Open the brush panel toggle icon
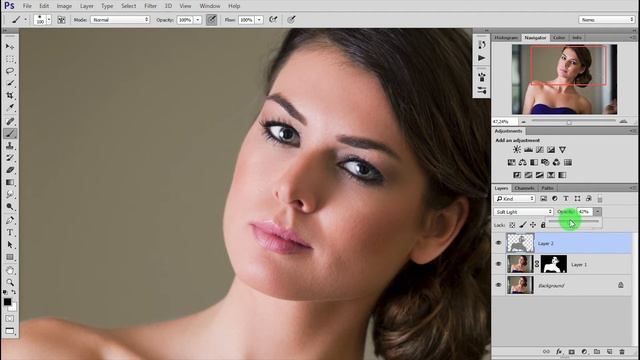The width and height of the screenshot is (640, 360). [x=61, y=20]
